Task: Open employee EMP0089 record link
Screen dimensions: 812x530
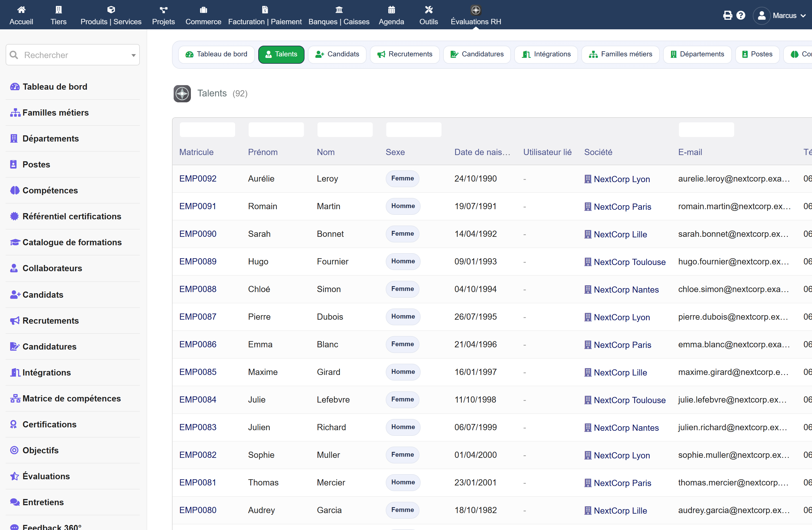Action: (198, 262)
